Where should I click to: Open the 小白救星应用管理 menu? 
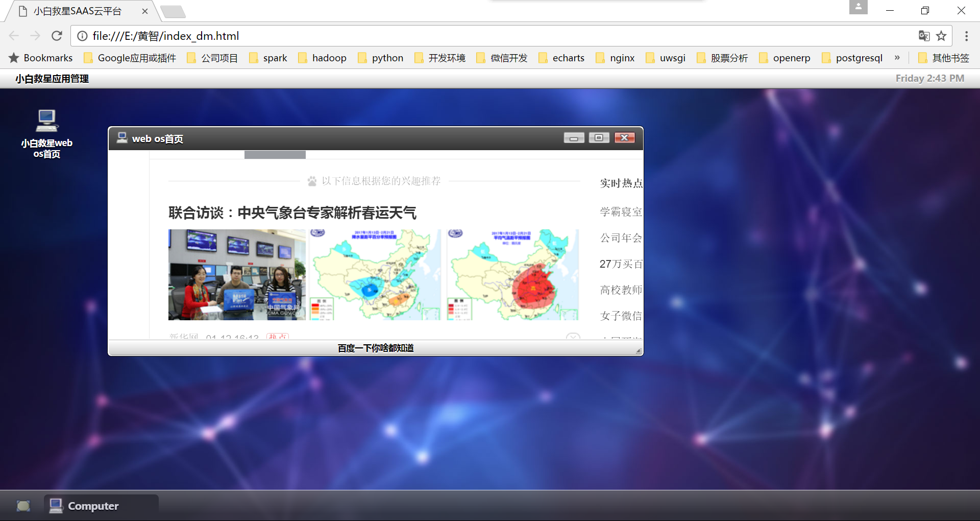[52, 79]
